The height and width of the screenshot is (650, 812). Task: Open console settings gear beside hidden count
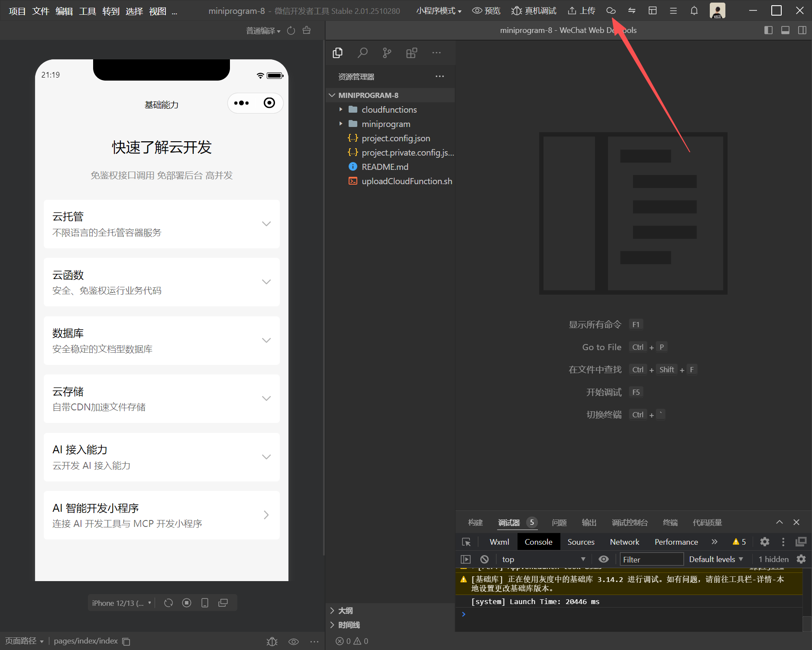pos(801,559)
